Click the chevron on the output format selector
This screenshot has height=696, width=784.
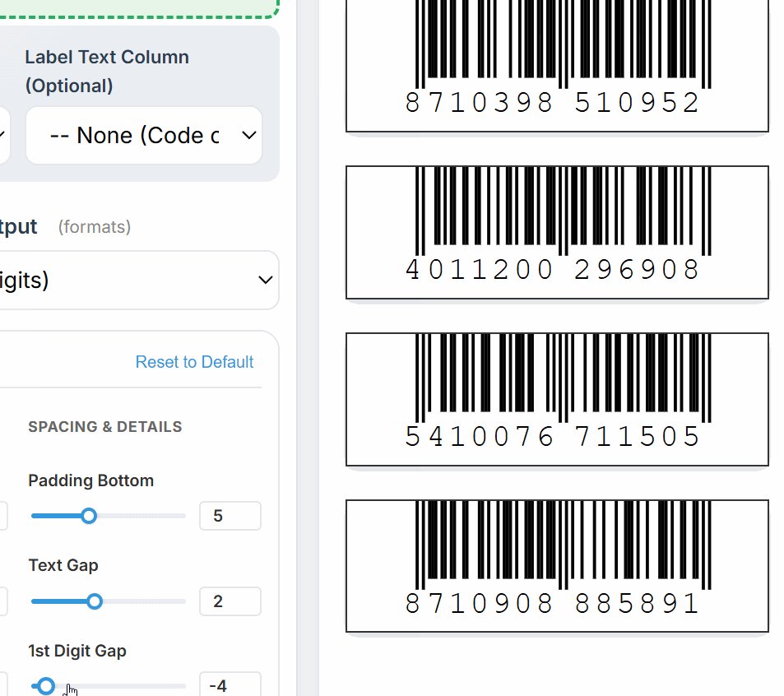[265, 280]
